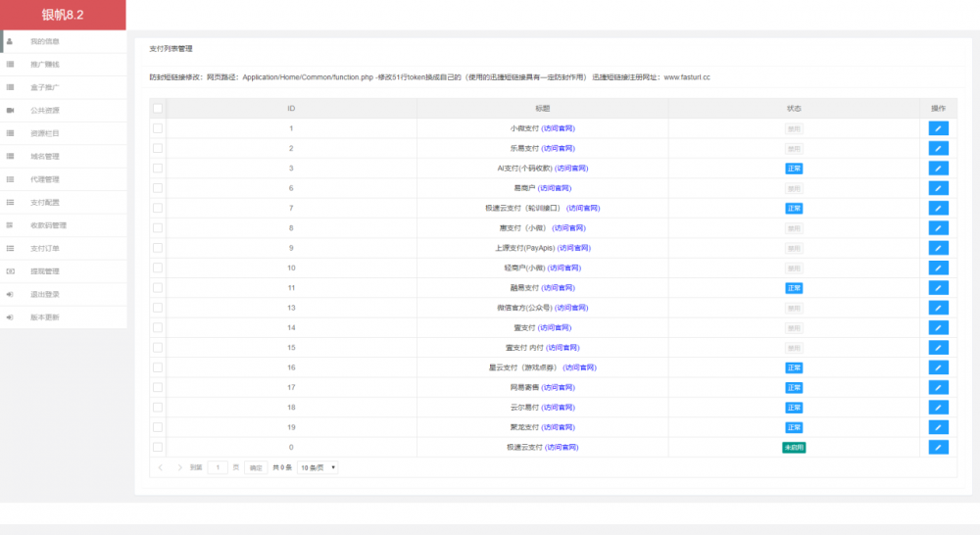Click the 银帆8.2 logo header
The width and height of the screenshot is (980, 535).
[63, 15]
